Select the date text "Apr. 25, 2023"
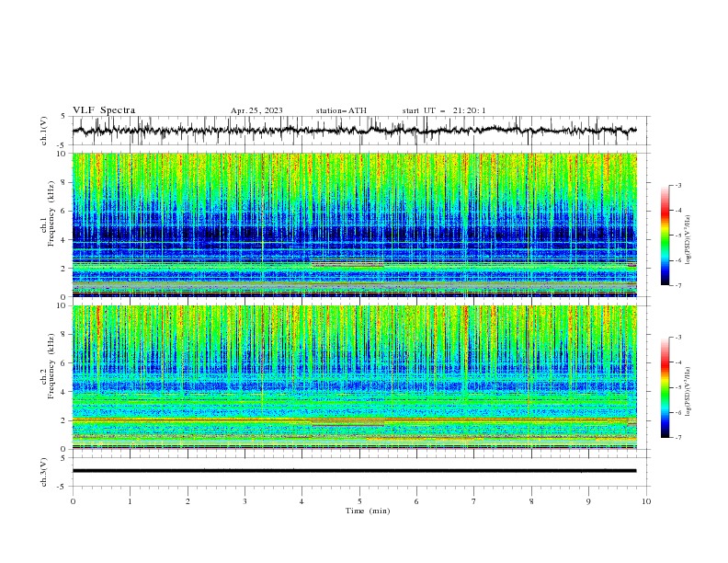Screen dimensions: 728x563 coord(256,110)
